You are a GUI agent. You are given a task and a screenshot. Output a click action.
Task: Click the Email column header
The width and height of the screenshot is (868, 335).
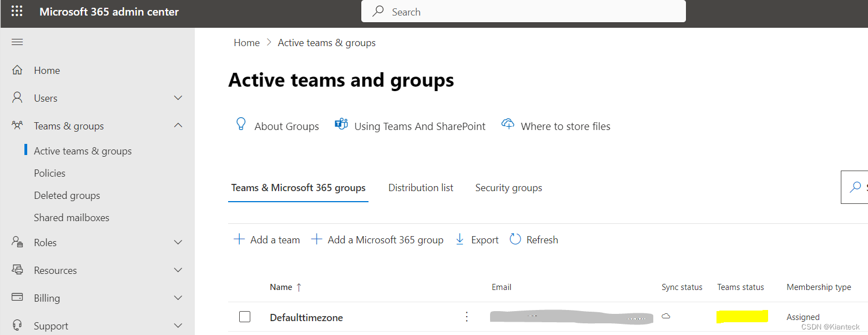pyautogui.click(x=501, y=287)
